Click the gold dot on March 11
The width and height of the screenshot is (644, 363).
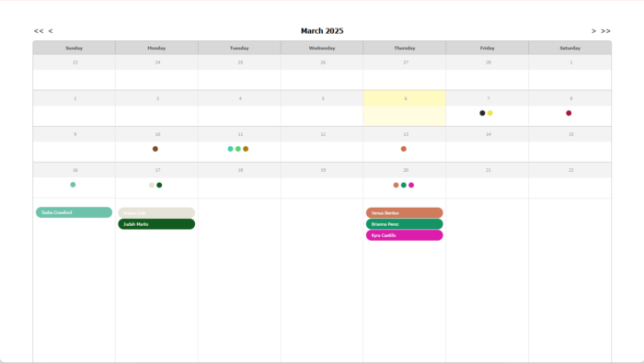246,149
